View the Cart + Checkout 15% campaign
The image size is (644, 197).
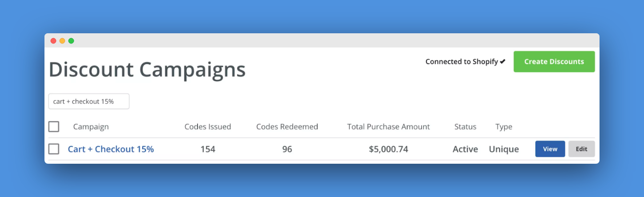pyautogui.click(x=550, y=149)
